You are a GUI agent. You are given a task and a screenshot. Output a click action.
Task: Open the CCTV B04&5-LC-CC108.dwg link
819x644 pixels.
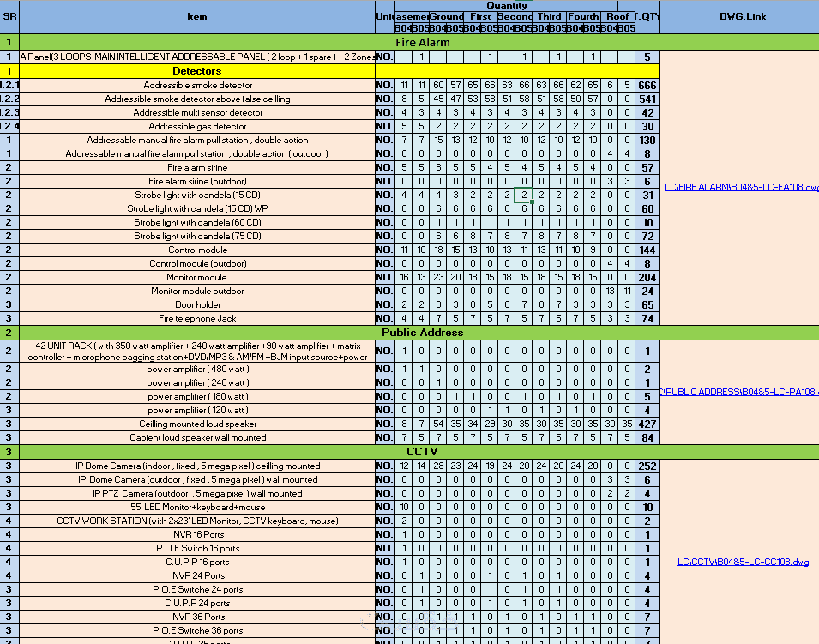pyautogui.click(x=743, y=562)
